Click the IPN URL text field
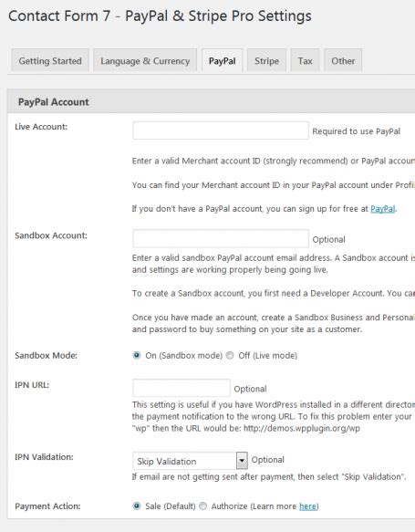The image size is (415, 532). point(182,388)
